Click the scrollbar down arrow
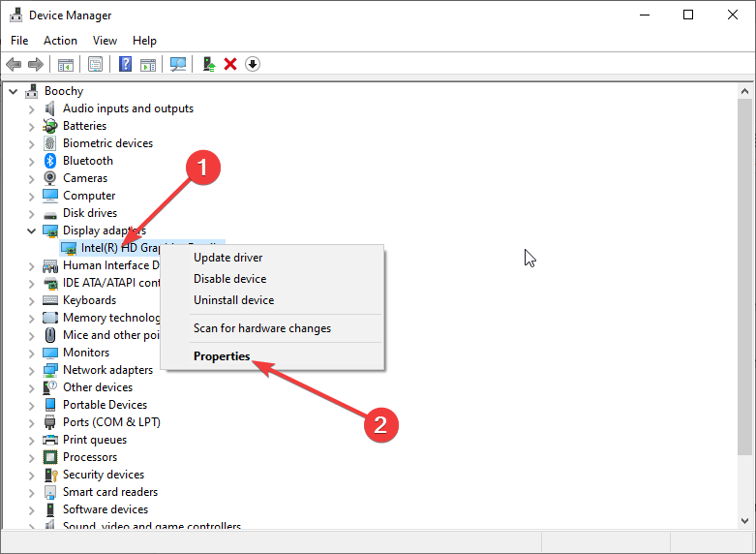 click(x=744, y=521)
